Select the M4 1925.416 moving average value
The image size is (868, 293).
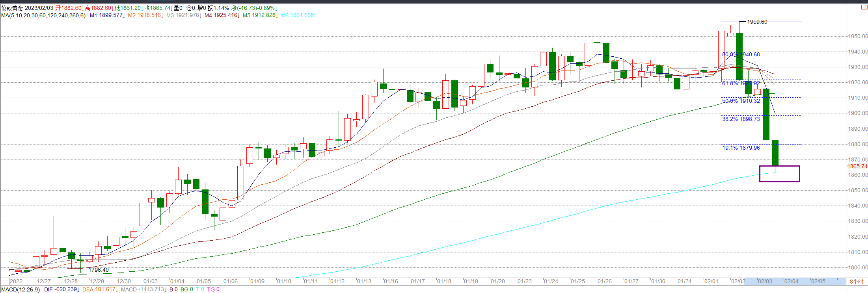[x=222, y=15]
